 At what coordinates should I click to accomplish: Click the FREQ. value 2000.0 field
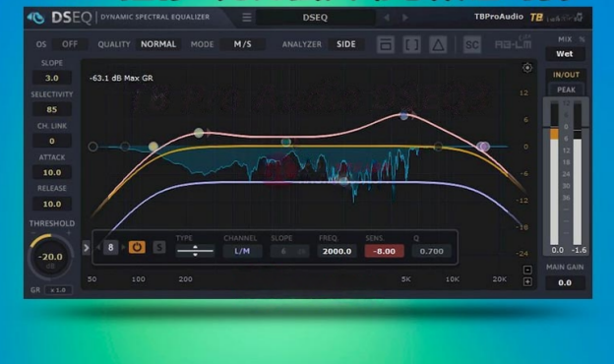[338, 251]
